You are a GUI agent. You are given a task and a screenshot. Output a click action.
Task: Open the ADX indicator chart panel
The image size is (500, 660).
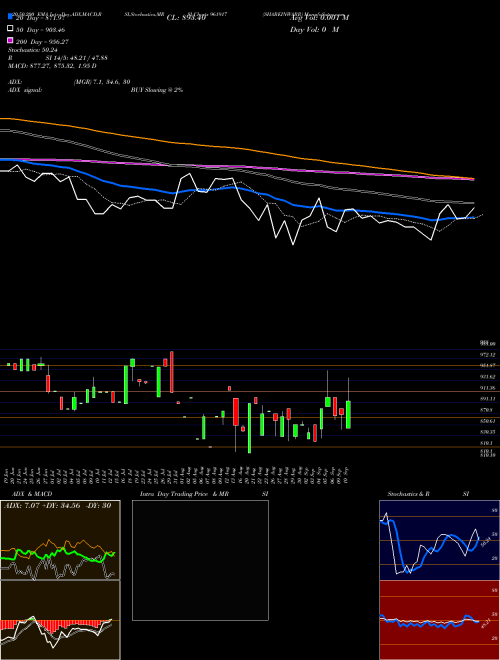[60, 540]
